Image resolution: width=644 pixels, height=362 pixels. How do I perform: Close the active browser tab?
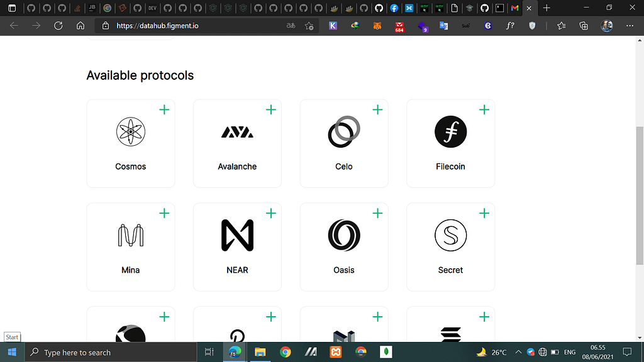click(529, 8)
